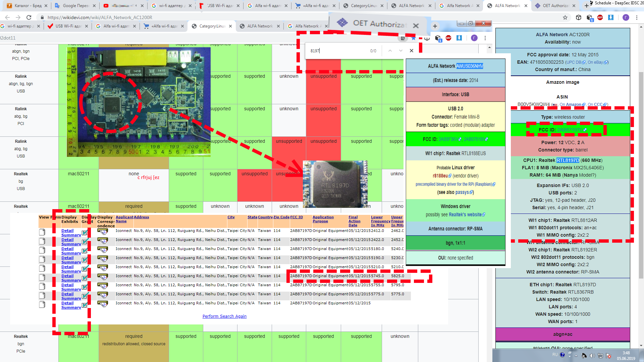Switch to the OET Authorization tab
This screenshot has height=362, width=644.
(555, 6)
